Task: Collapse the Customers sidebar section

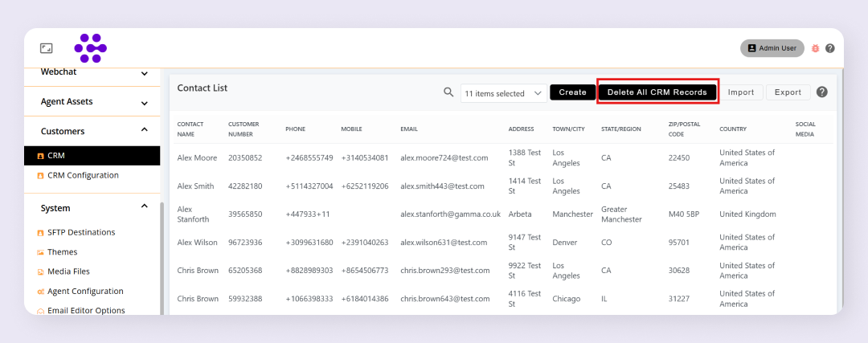Action: (x=145, y=130)
